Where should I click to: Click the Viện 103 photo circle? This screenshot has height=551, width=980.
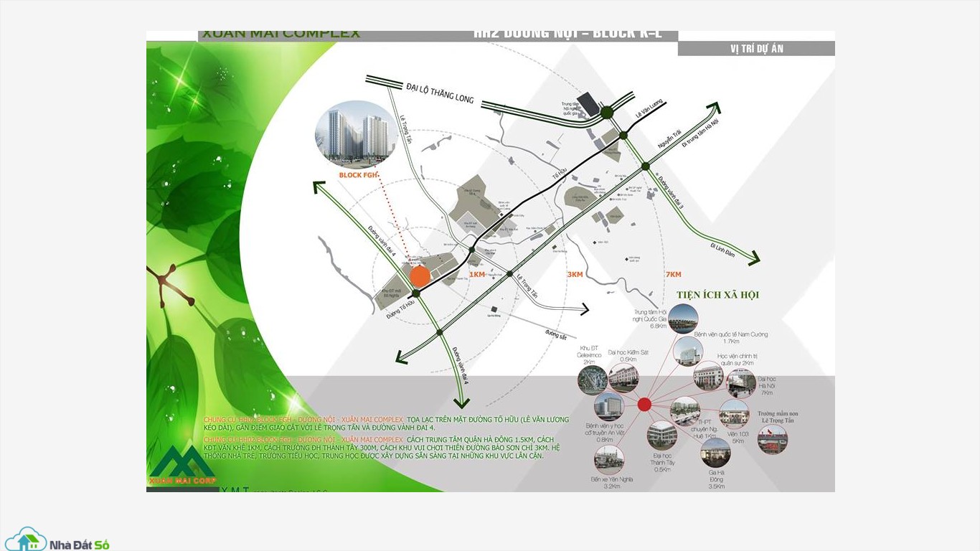(734, 414)
